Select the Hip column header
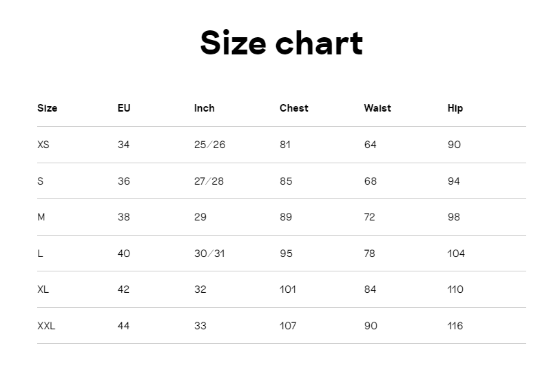The image size is (551, 392). click(x=455, y=108)
